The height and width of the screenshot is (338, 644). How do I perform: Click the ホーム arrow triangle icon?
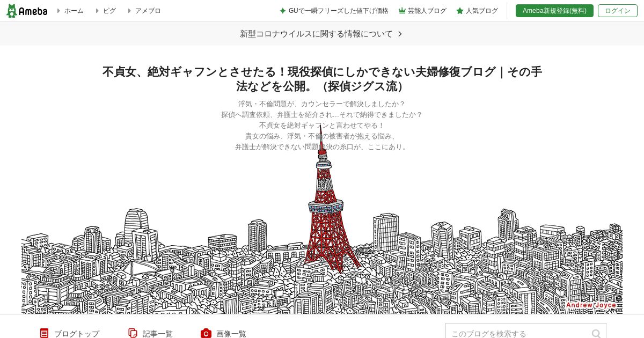pyautogui.click(x=58, y=11)
